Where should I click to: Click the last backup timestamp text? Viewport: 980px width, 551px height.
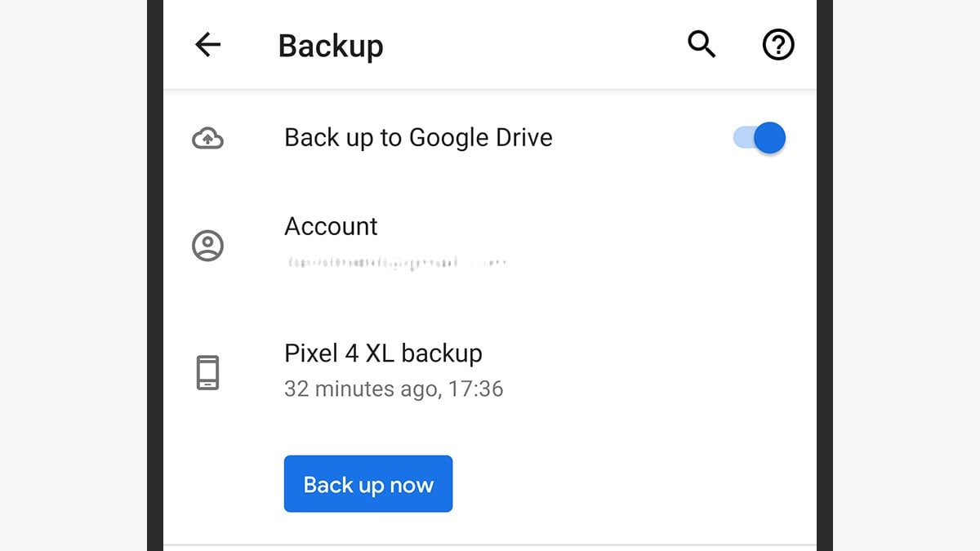pyautogui.click(x=394, y=389)
